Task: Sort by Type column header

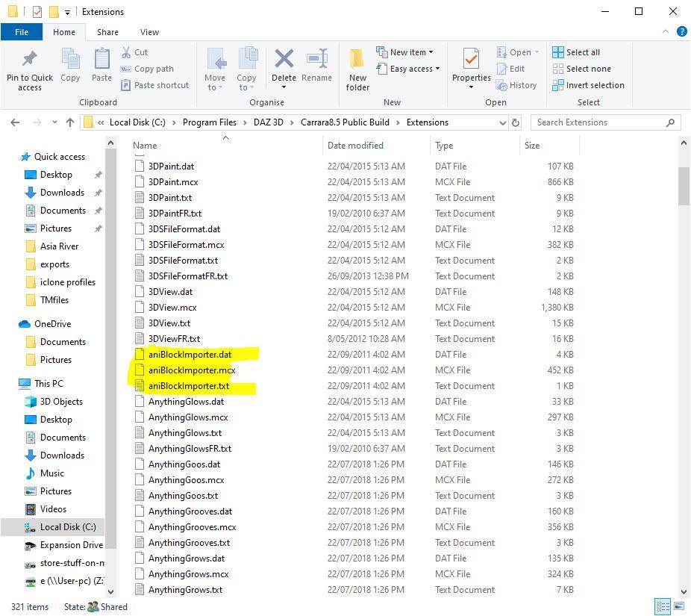Action: [x=444, y=146]
